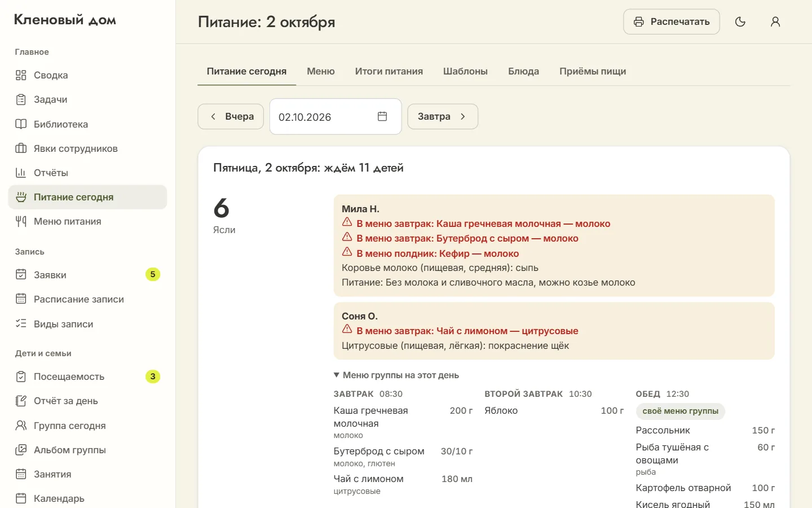812x508 pixels.
Task: Click Рассольник dish in ОБЕД
Action: pos(663,430)
